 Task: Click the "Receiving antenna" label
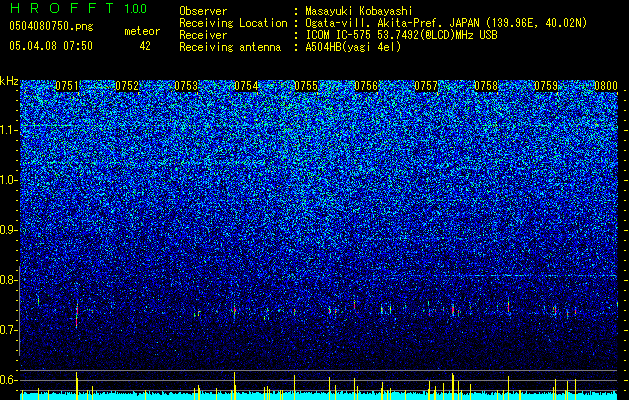click(230, 47)
